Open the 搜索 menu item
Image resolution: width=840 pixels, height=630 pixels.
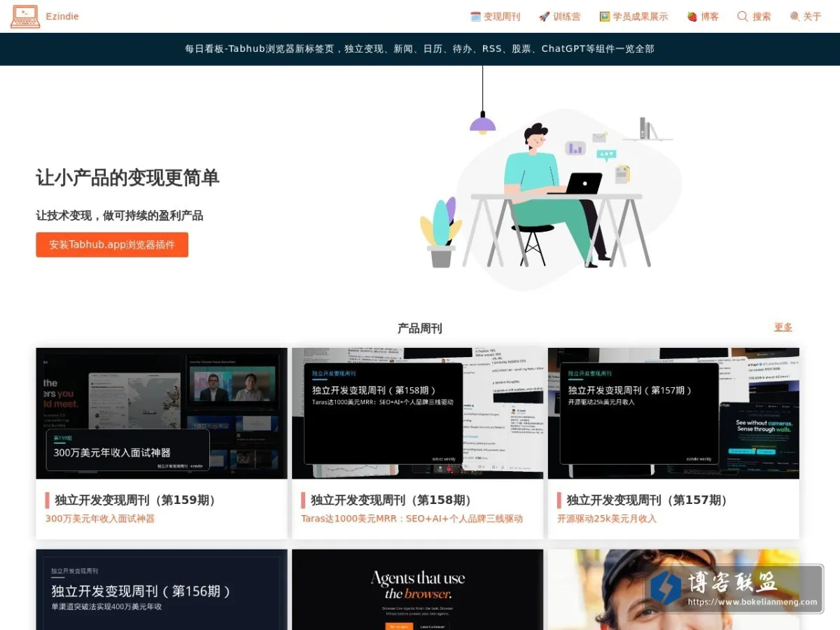pyautogui.click(x=754, y=16)
